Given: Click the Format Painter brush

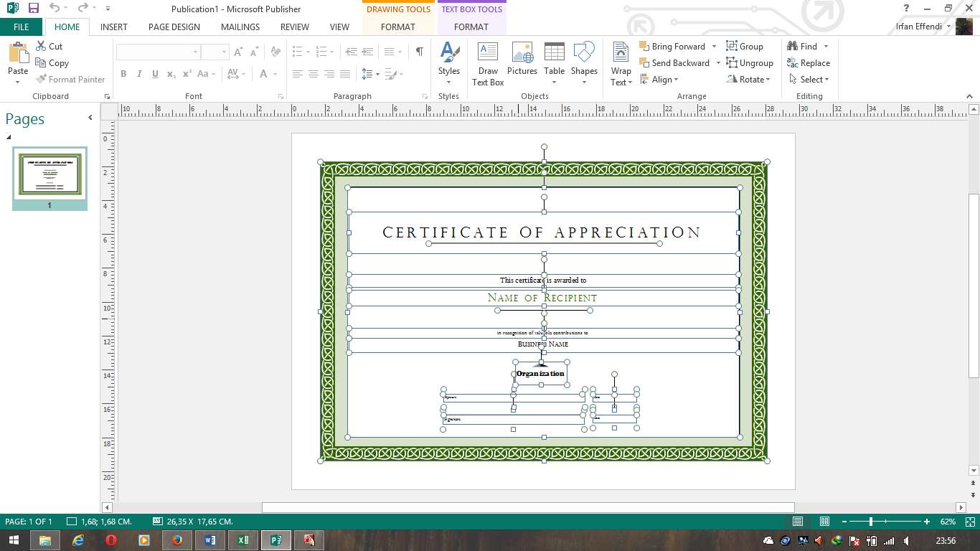Looking at the screenshot, I should click(x=70, y=80).
